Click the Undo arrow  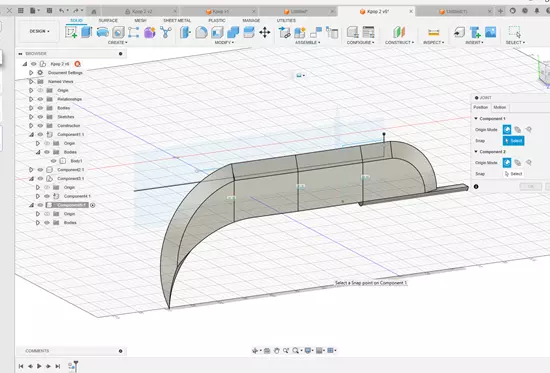click(62, 11)
